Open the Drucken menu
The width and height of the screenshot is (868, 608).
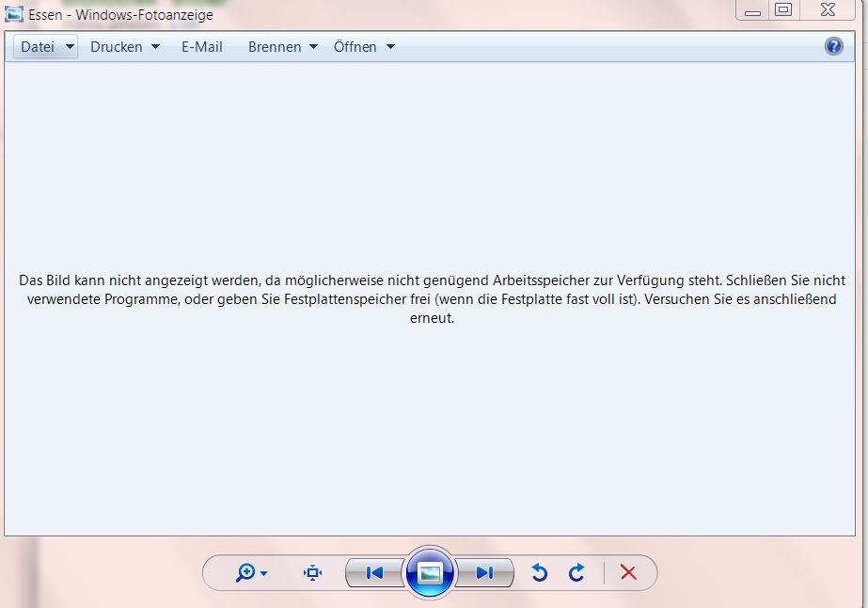point(117,47)
